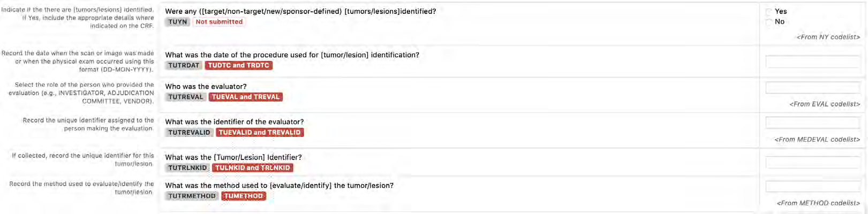Click the TUEVALID and TREVALID tag
The width and height of the screenshot is (868, 214).
click(260, 132)
